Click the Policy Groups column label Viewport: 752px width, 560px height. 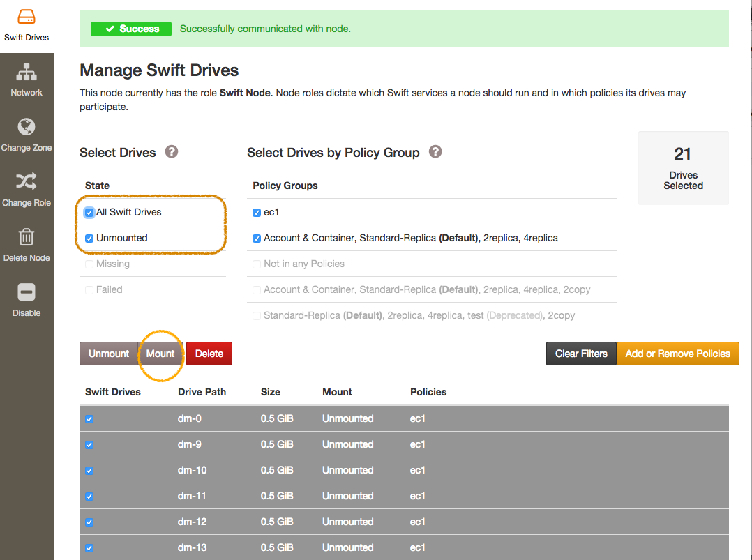pos(285,186)
